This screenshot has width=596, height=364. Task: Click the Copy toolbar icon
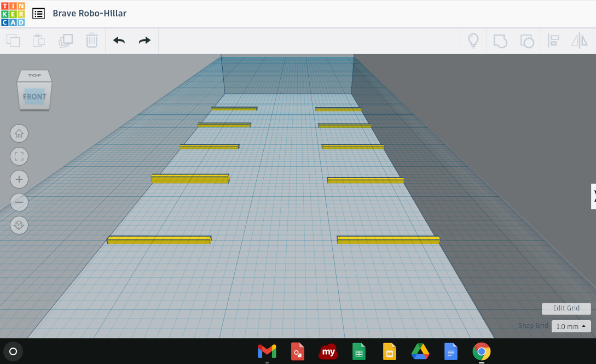click(13, 40)
